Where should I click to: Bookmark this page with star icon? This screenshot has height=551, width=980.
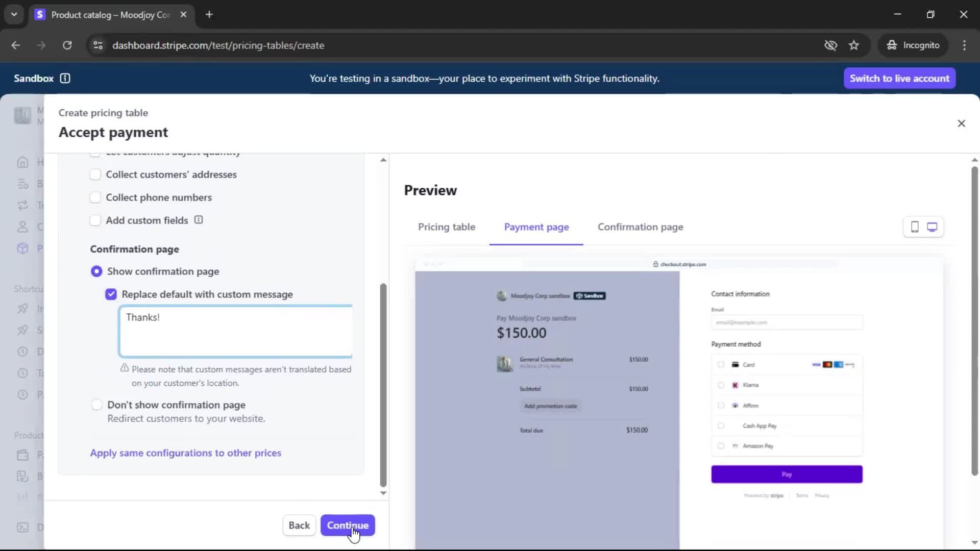(x=854, y=45)
